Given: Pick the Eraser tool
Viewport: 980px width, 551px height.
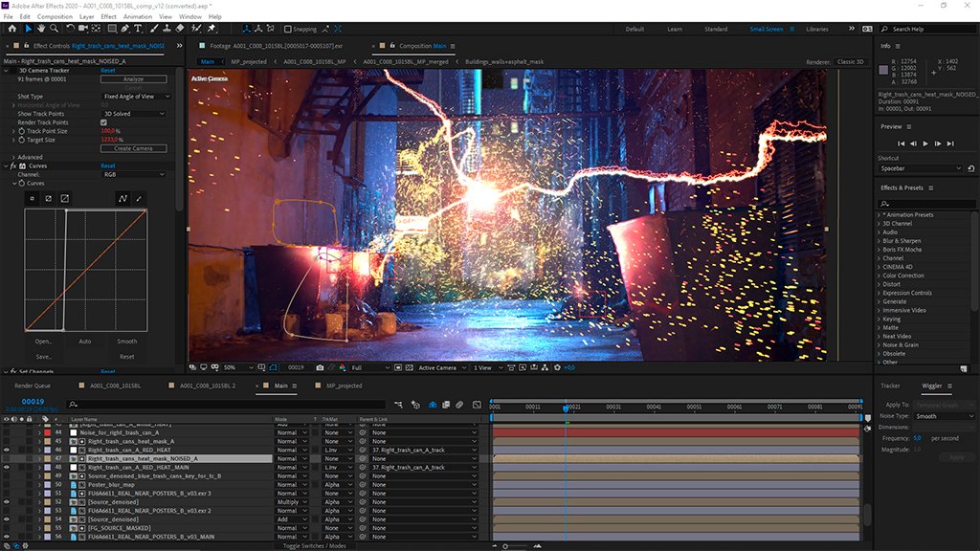Looking at the screenshot, I should coord(179,29).
